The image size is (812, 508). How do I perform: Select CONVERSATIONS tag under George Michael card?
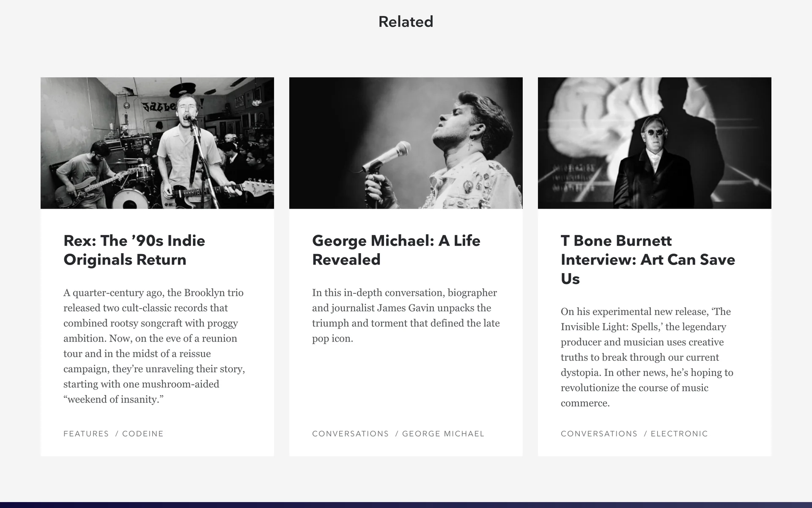click(x=350, y=433)
